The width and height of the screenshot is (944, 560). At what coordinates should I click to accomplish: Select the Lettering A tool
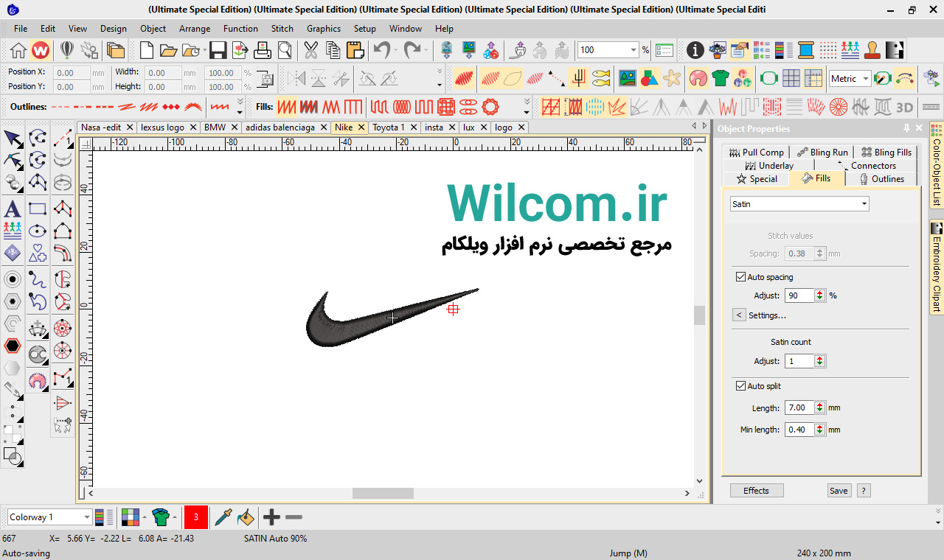point(13,209)
